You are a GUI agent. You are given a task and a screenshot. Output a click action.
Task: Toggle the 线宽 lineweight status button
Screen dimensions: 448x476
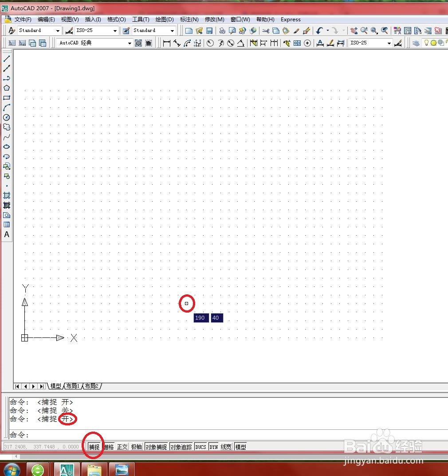[226, 447]
